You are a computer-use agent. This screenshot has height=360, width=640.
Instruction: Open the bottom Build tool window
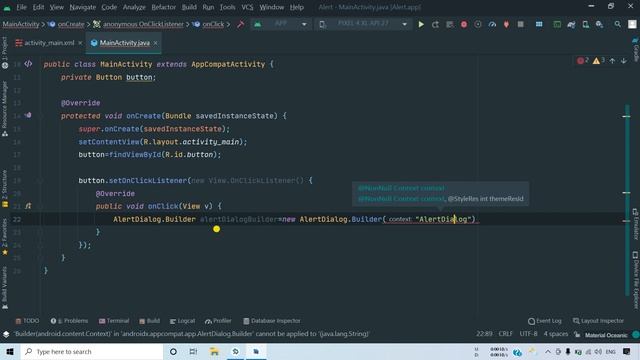click(149, 321)
